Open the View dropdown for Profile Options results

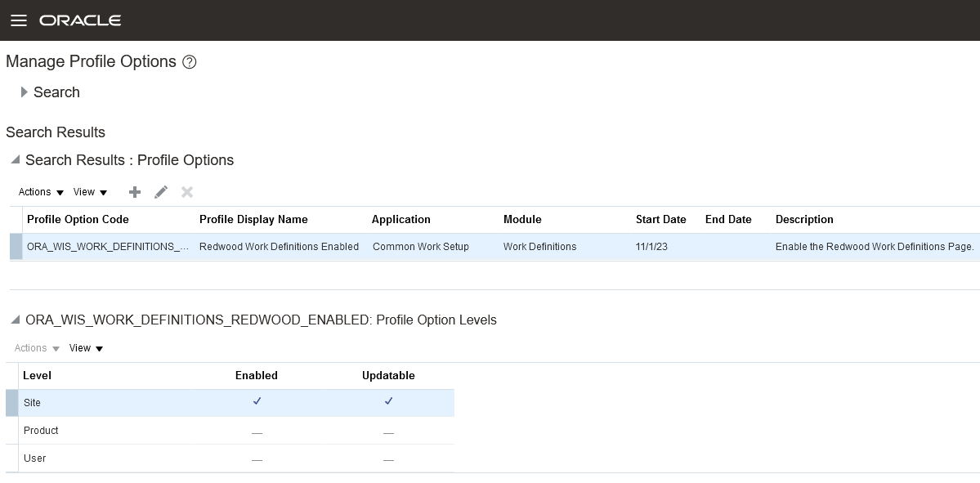coord(90,191)
